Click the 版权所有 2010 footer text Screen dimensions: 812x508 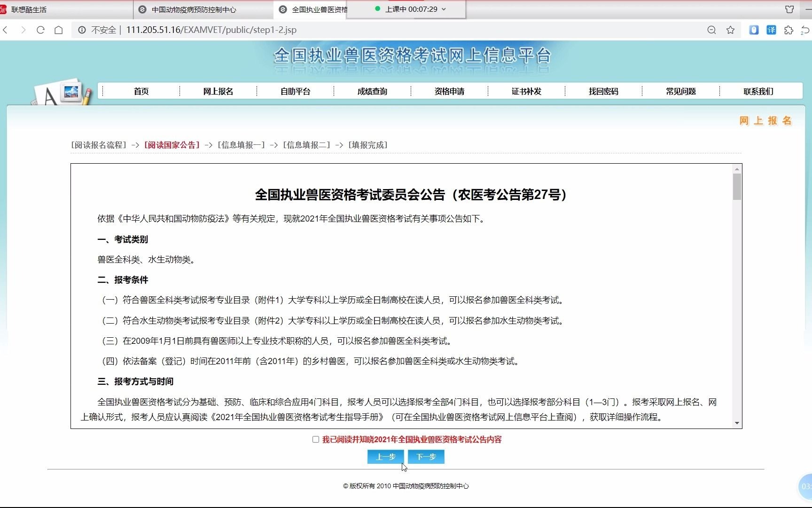[x=406, y=486]
